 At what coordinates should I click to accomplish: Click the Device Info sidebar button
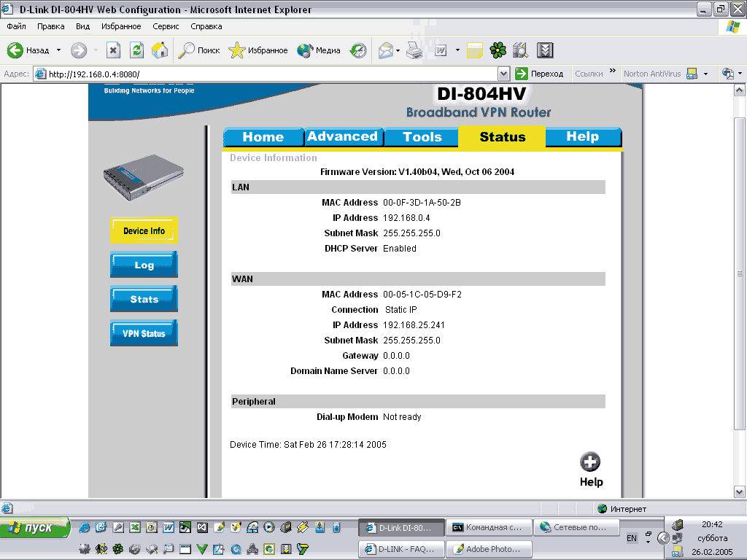coord(144,230)
